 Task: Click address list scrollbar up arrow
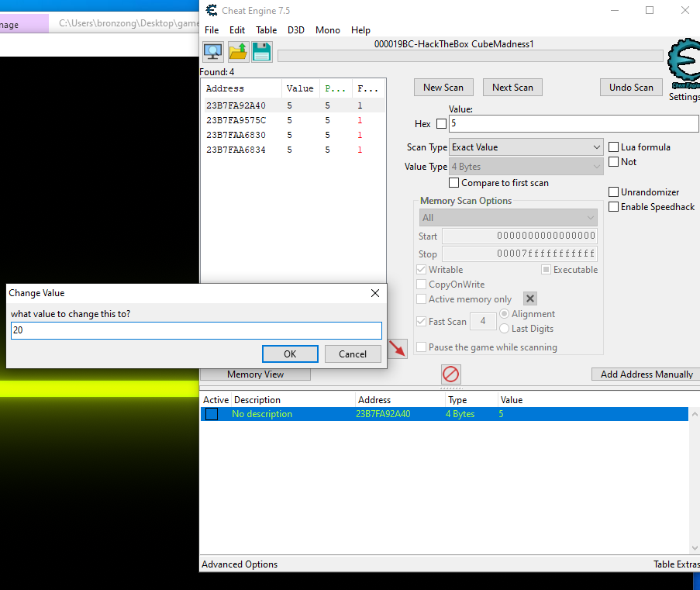[695, 414]
